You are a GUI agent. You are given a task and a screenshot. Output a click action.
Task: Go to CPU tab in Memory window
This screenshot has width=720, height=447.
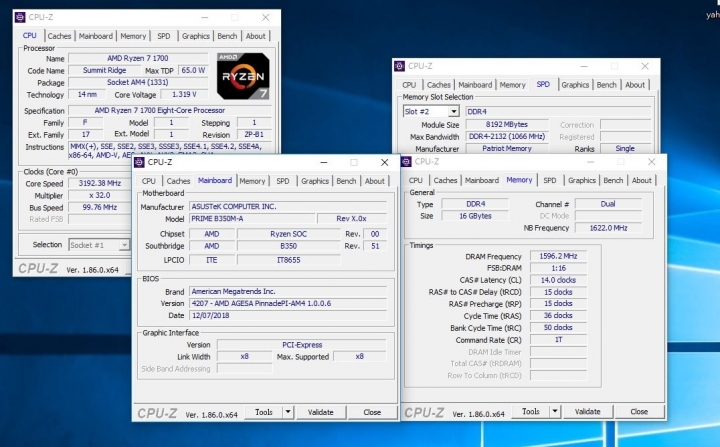(416, 181)
